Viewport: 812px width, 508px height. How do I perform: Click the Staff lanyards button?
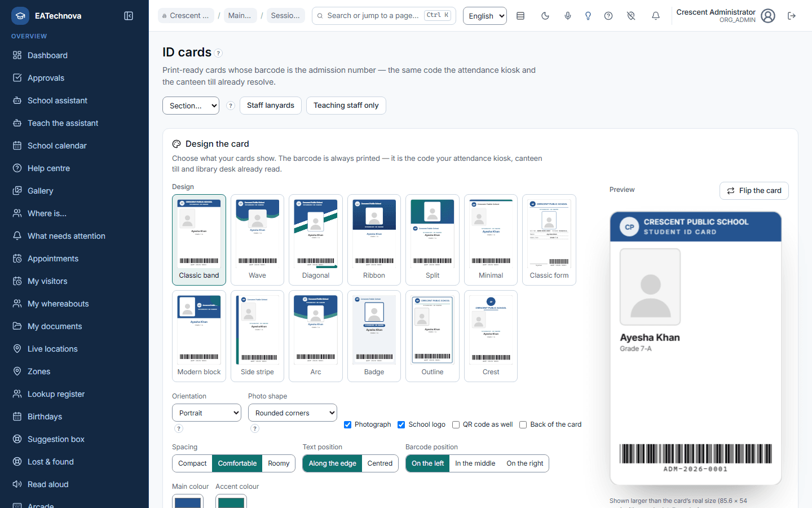pyautogui.click(x=271, y=106)
